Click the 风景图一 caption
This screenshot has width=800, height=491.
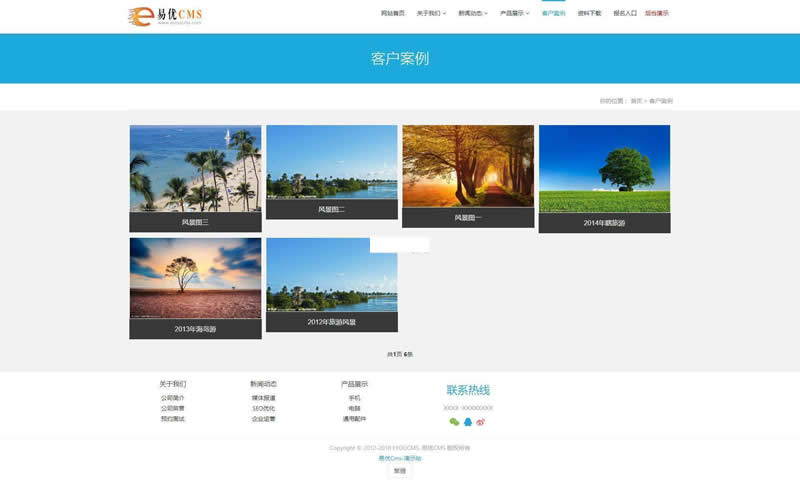(468, 217)
